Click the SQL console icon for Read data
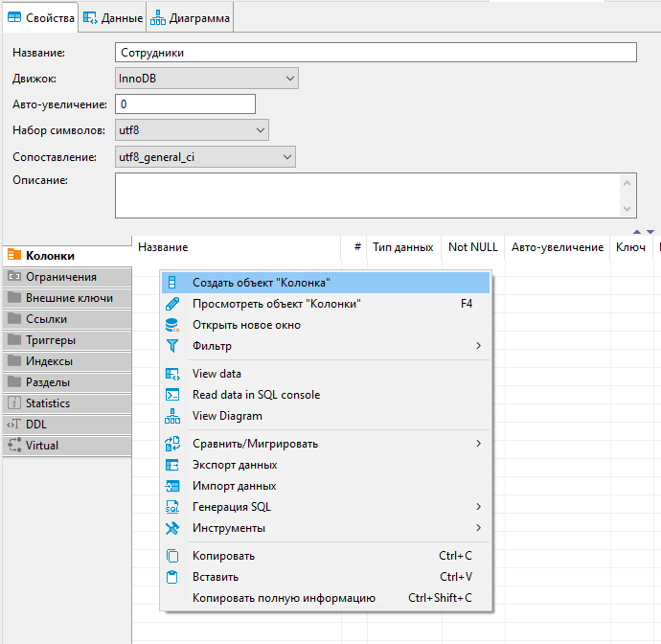The width and height of the screenshot is (661, 644). click(x=172, y=395)
